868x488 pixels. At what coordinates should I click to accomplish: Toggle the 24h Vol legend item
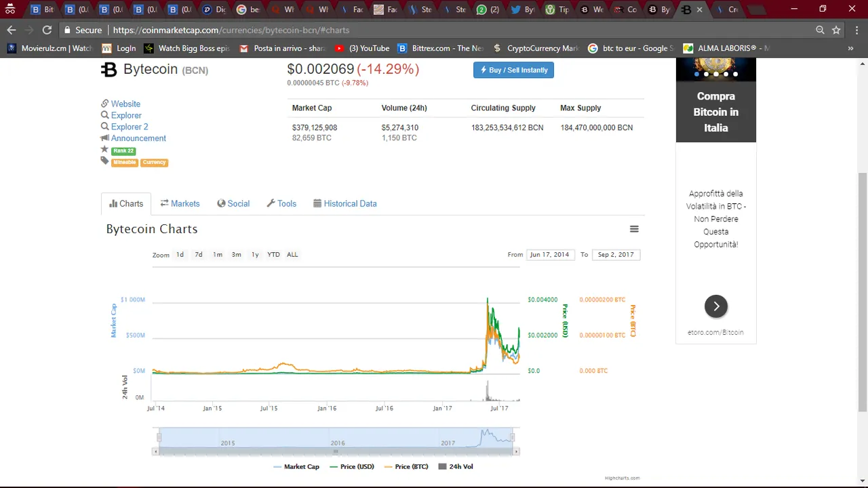pyautogui.click(x=456, y=466)
